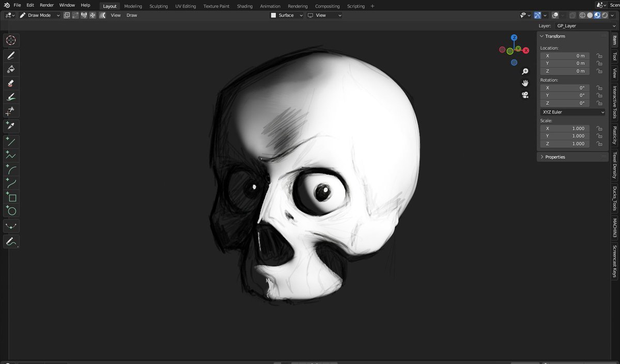This screenshot has height=364, width=620.
Task: Select the Line primitive tool
Action: click(x=11, y=141)
